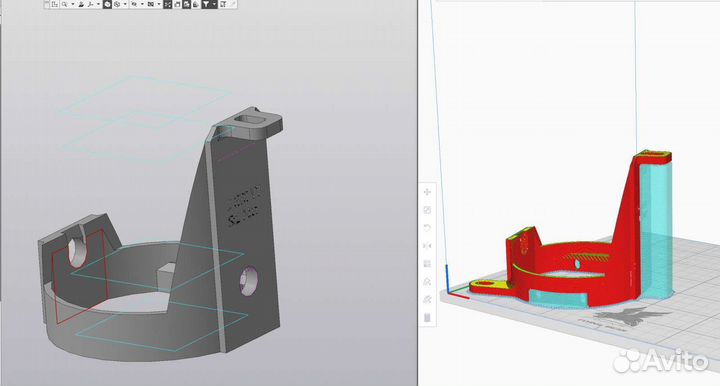The width and height of the screenshot is (720, 386).
Task: Toggle the dark highlighted section view button
Action: 167,5
